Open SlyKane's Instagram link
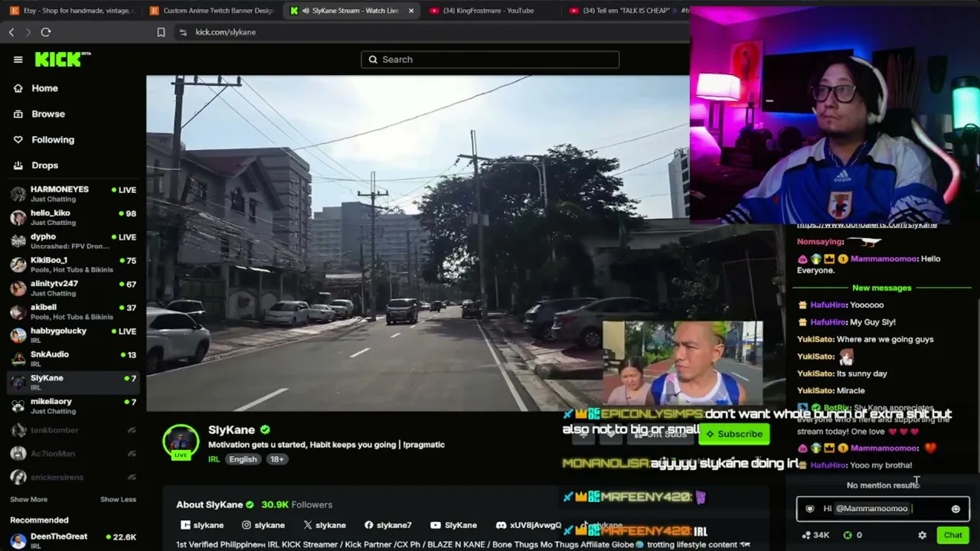 [x=262, y=525]
